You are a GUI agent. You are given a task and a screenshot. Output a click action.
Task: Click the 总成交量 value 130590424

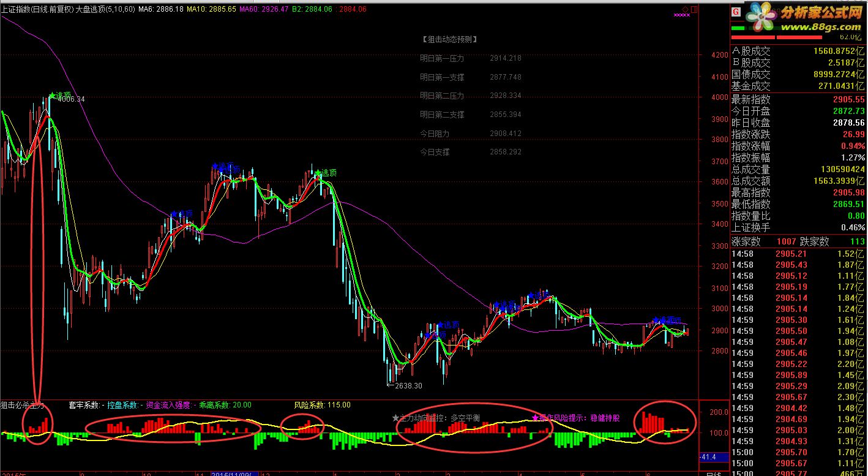click(x=842, y=169)
